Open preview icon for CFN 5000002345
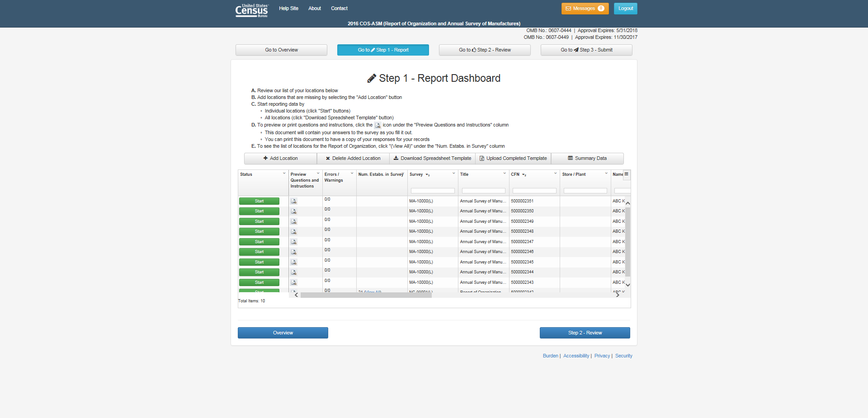868x418 pixels. tap(293, 262)
